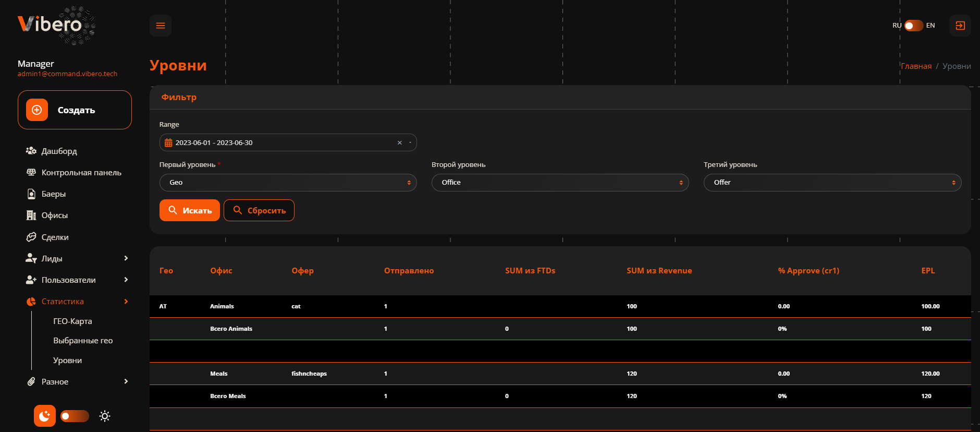
Task: Toggle the RU/EN language switch
Action: click(914, 26)
